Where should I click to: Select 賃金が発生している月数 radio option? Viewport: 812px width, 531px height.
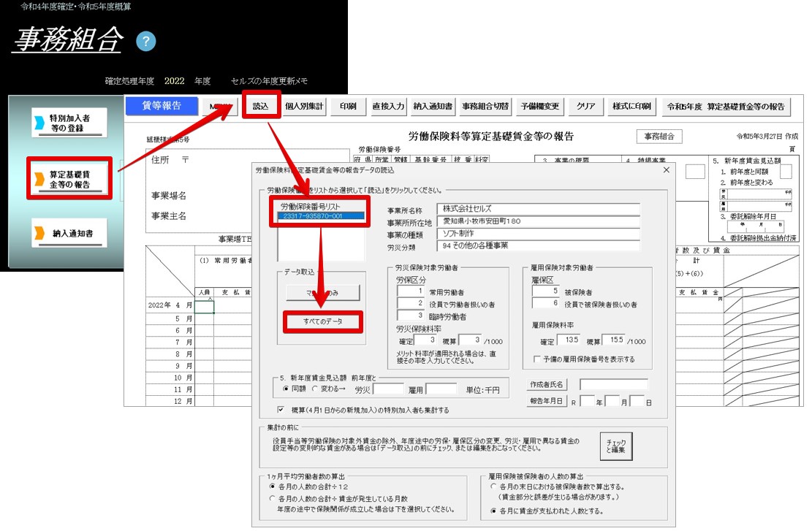pyautogui.click(x=273, y=498)
